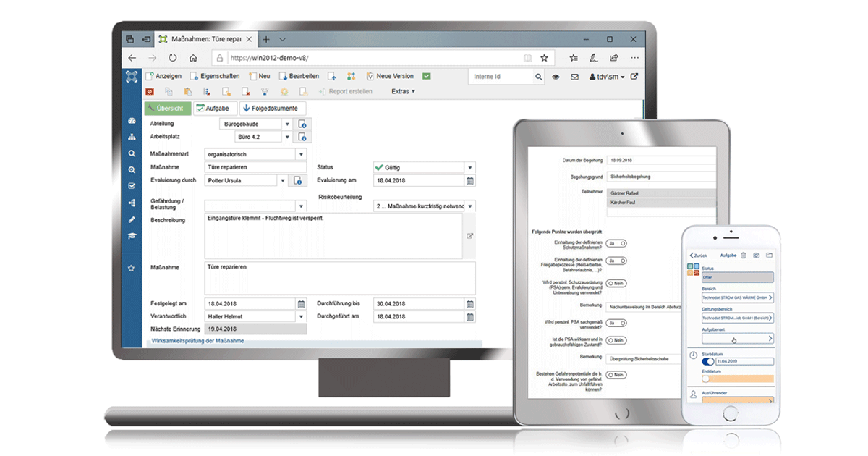
Task: Click the search magnifier in Interne Id field
Action: tap(539, 77)
